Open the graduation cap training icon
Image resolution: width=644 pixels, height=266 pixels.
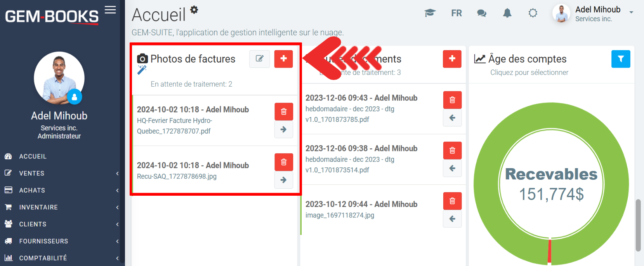430,13
